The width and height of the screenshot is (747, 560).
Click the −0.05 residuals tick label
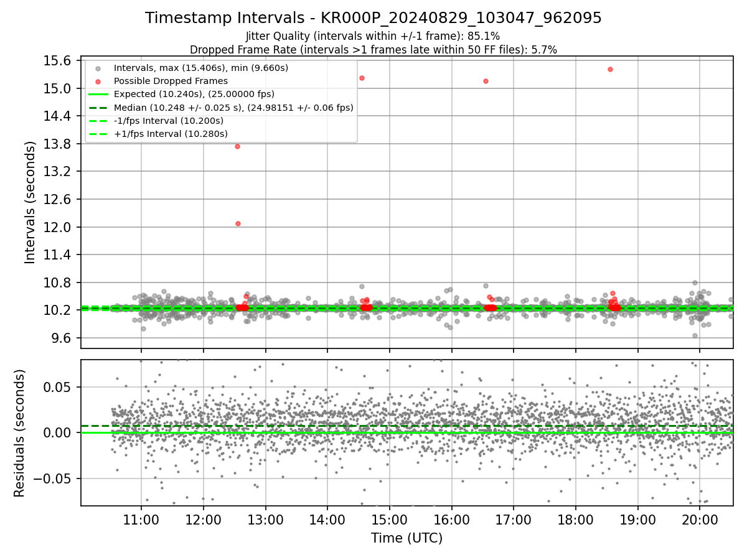click(53, 478)
